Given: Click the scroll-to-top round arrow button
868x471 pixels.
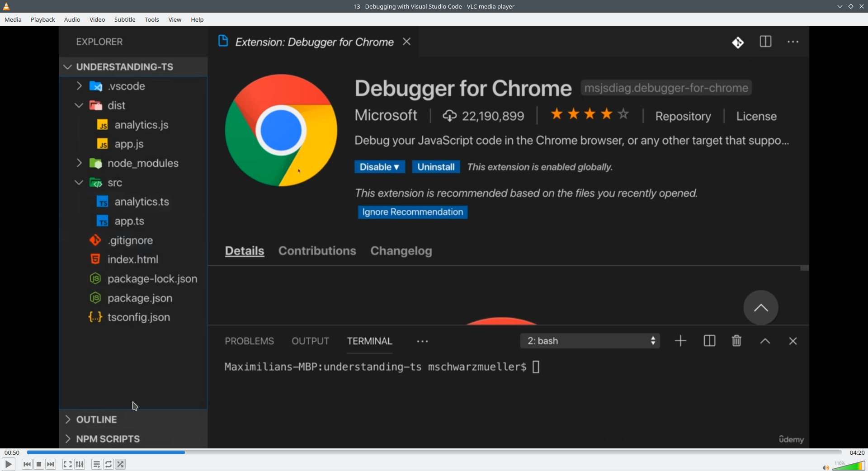Looking at the screenshot, I should pos(761,308).
